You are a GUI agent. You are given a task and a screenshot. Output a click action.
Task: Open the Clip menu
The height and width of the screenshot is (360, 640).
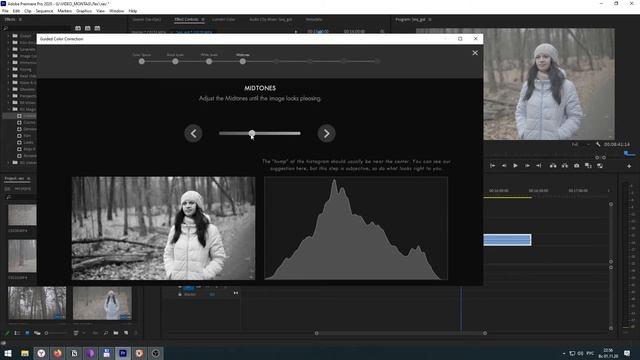coord(28,11)
